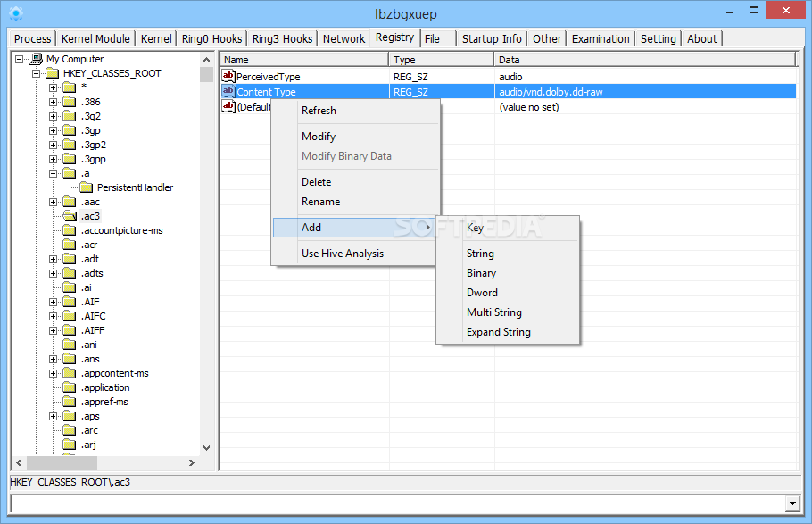812x524 pixels.
Task: Select the .appcontent-ms key in tree
Action: point(115,373)
